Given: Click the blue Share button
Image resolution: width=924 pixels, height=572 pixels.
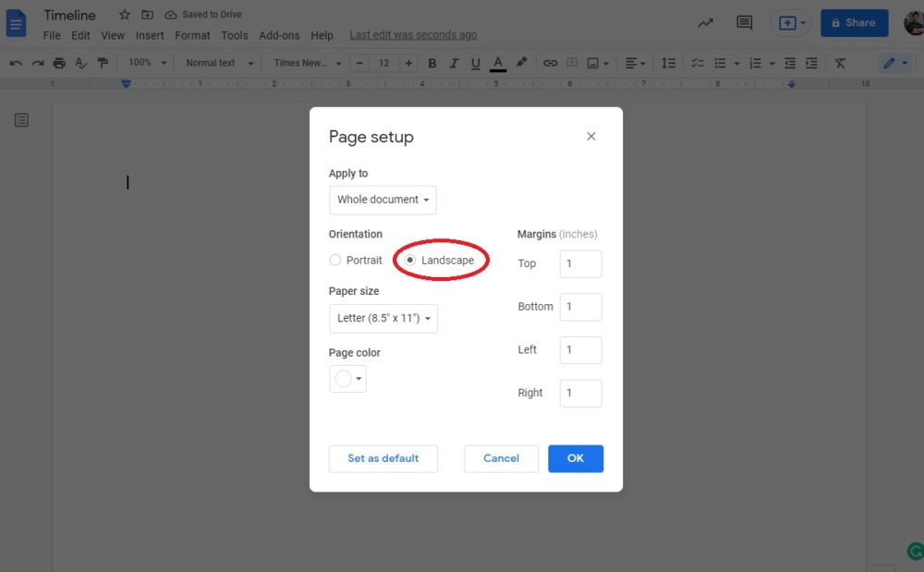Looking at the screenshot, I should point(854,22).
